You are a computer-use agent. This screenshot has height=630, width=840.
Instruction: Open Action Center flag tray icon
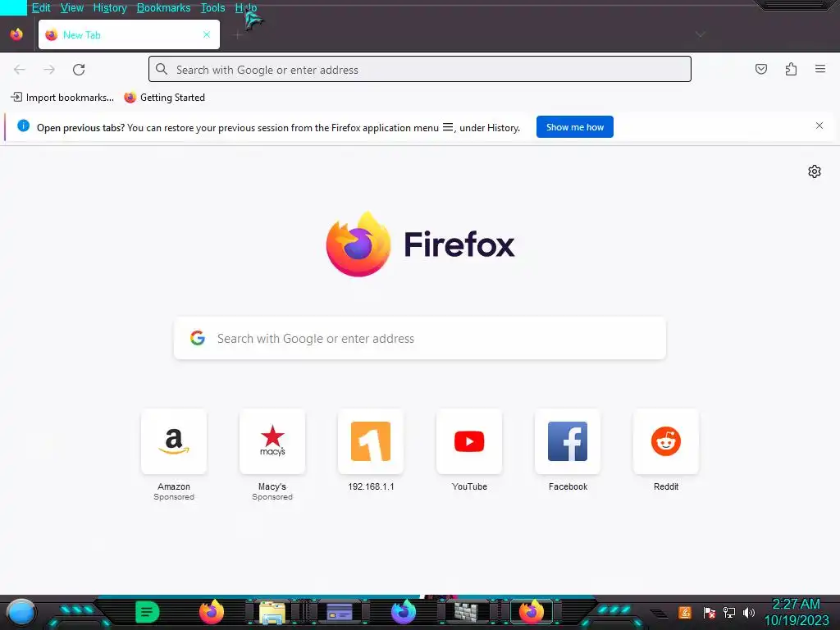click(x=709, y=612)
